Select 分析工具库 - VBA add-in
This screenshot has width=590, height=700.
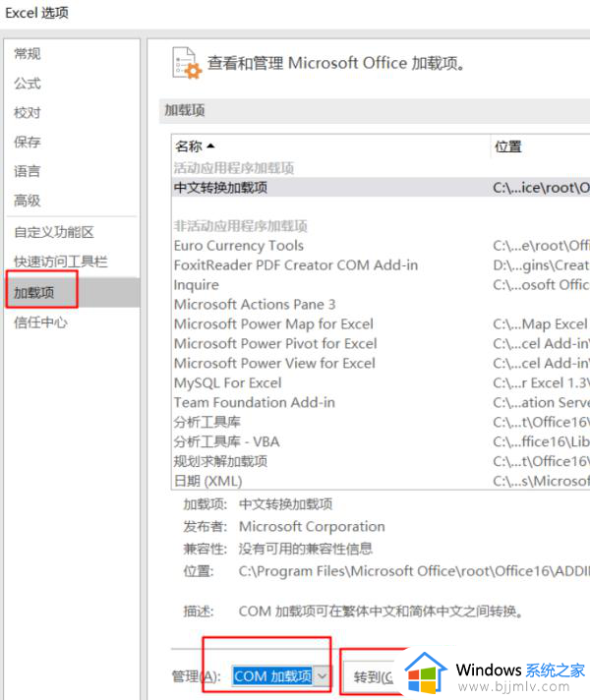381,442
